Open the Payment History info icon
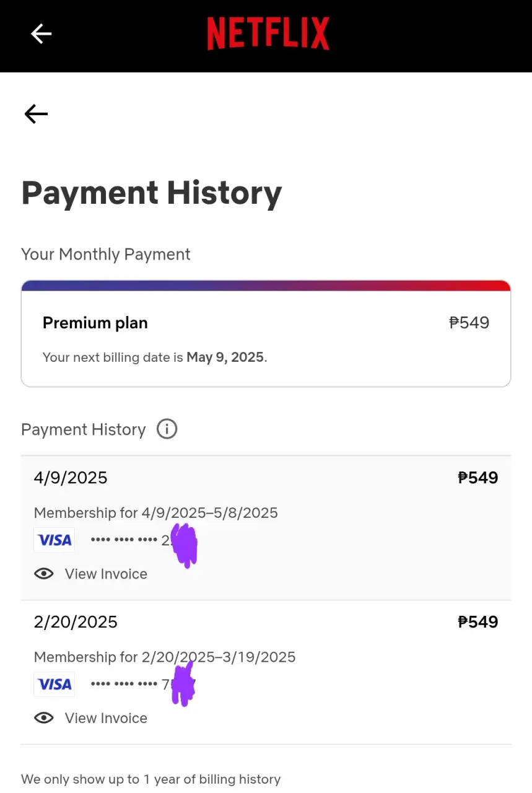Image resolution: width=532 pixels, height=793 pixels. 167,429
